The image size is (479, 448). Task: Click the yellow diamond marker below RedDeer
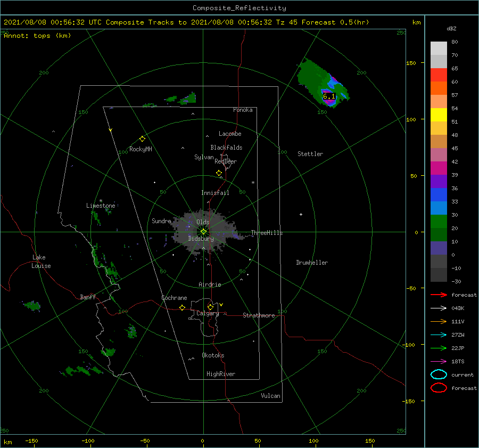(x=219, y=173)
